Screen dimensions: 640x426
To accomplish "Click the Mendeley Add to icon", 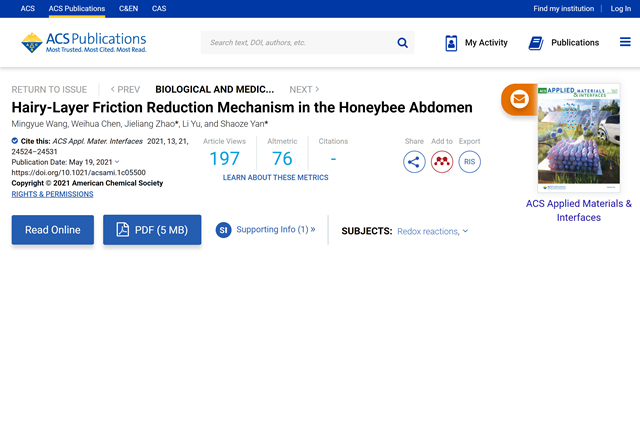I will pos(442,162).
